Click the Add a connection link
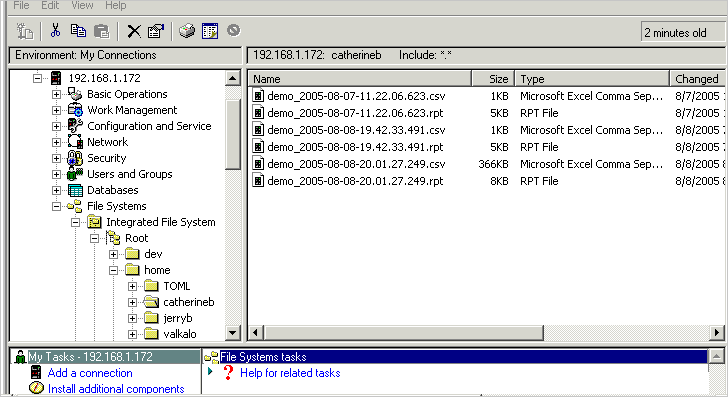728x397 pixels. [90, 373]
